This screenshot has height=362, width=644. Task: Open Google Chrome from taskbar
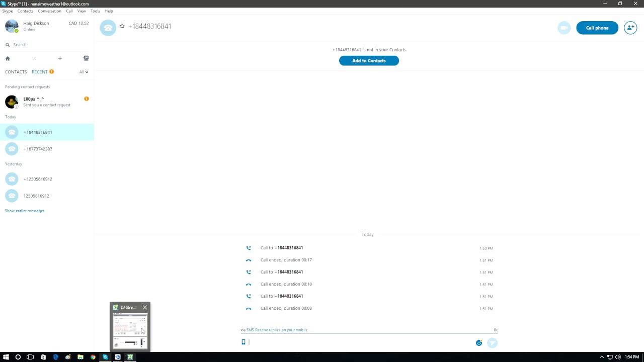tap(93, 357)
